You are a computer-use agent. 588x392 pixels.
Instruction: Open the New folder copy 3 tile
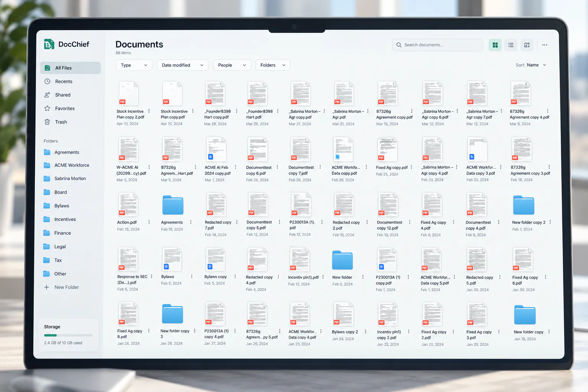point(173,314)
